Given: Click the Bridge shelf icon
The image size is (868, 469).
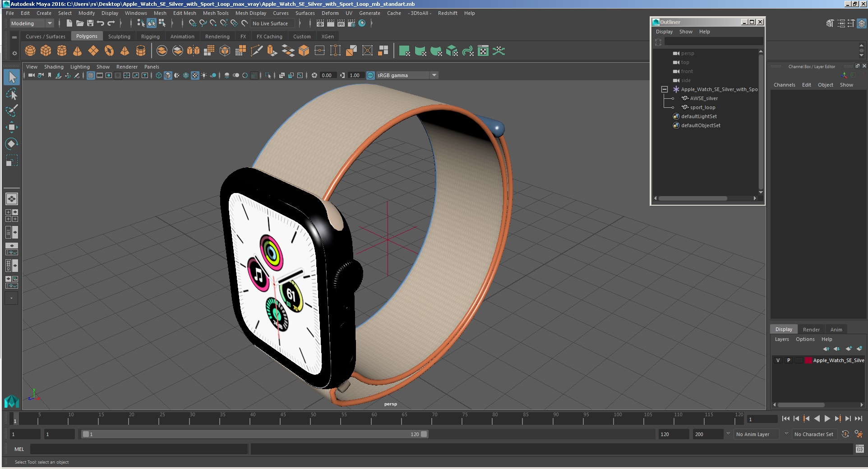Looking at the screenshot, I should [288, 51].
